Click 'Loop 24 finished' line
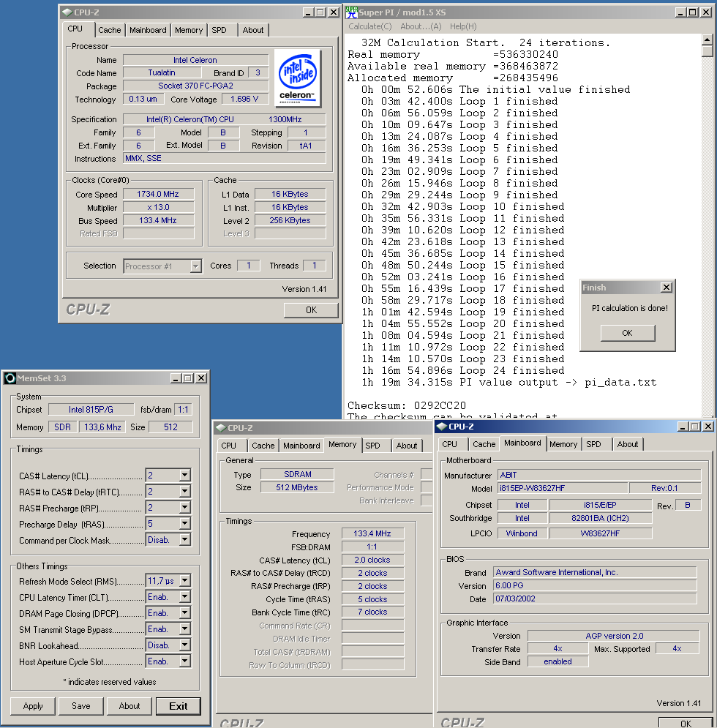Viewport: 717px width, 728px height. coord(462,370)
